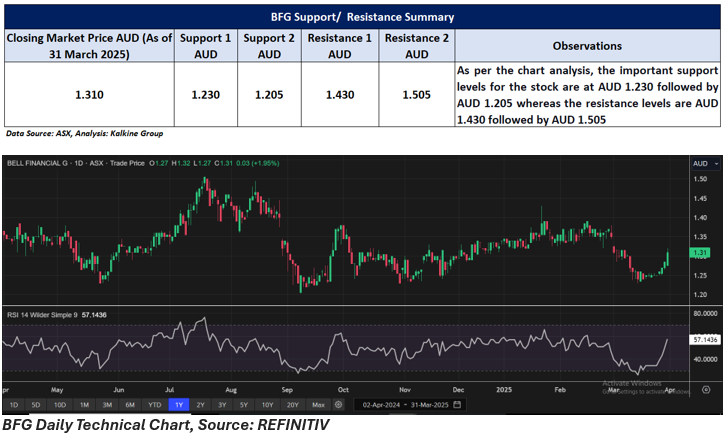Click the 1.50 price axis label
723x438 pixels.
(700, 179)
